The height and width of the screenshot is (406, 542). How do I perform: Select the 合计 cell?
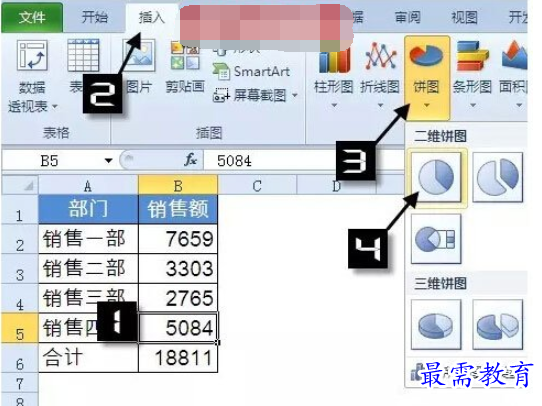click(x=88, y=358)
